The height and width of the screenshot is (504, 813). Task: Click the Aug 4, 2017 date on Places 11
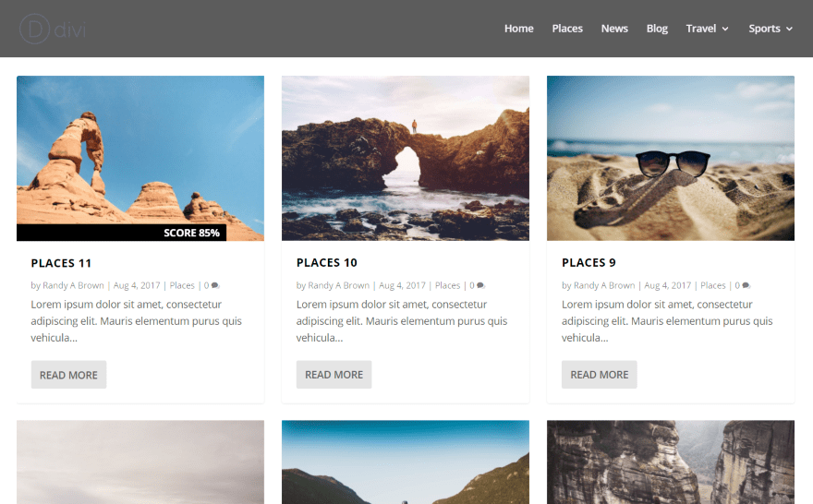tap(137, 285)
